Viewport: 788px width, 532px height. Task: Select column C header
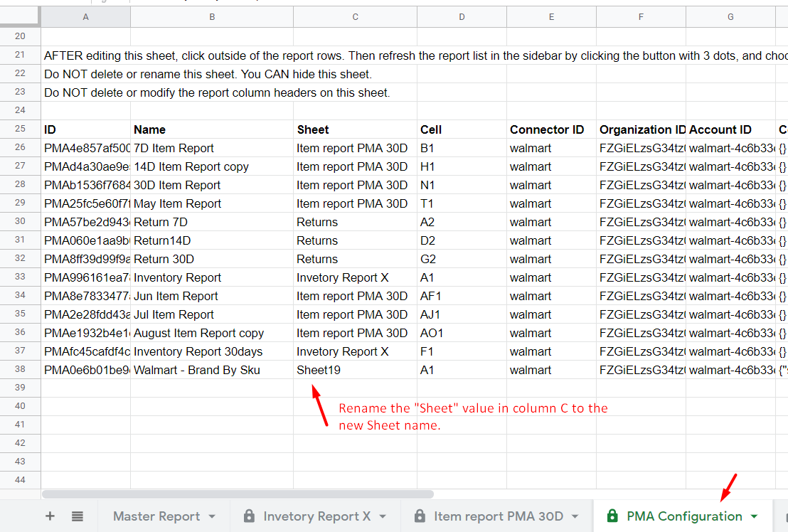point(355,16)
